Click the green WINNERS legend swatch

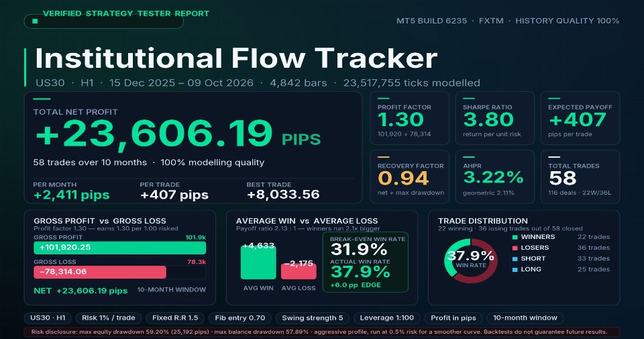click(515, 237)
